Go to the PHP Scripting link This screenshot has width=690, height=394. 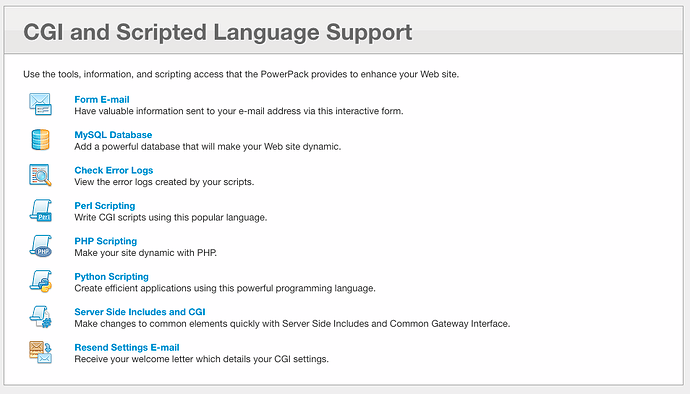106,241
